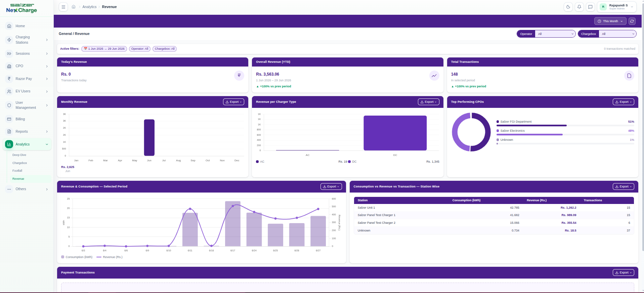Select Footfall under Analytics
The image size is (644, 293).
coord(17,171)
